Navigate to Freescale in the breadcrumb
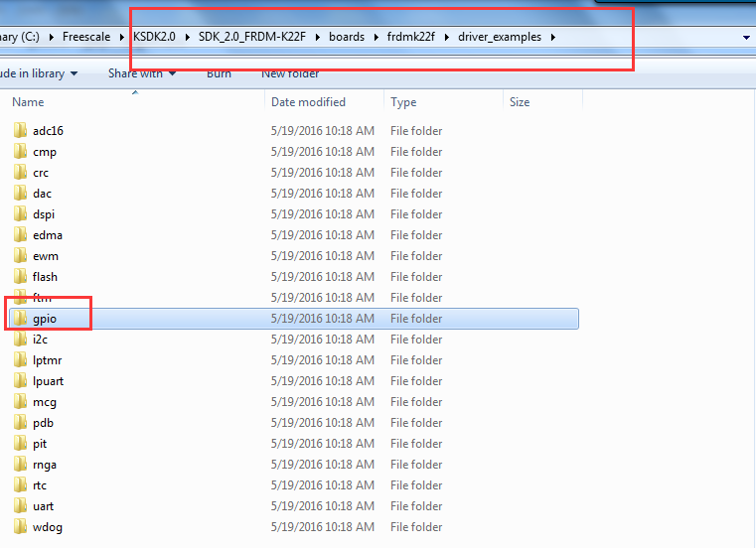The width and height of the screenshot is (756, 548). click(86, 37)
